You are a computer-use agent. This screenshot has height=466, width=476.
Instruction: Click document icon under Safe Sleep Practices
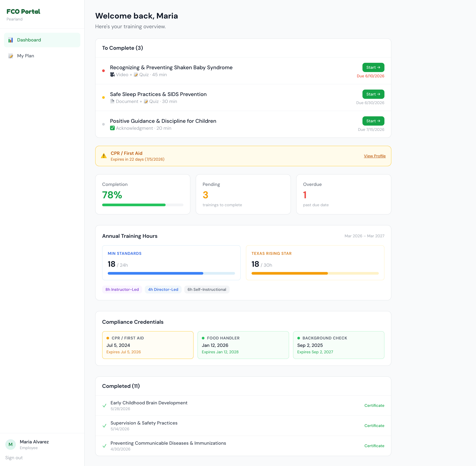point(112,101)
